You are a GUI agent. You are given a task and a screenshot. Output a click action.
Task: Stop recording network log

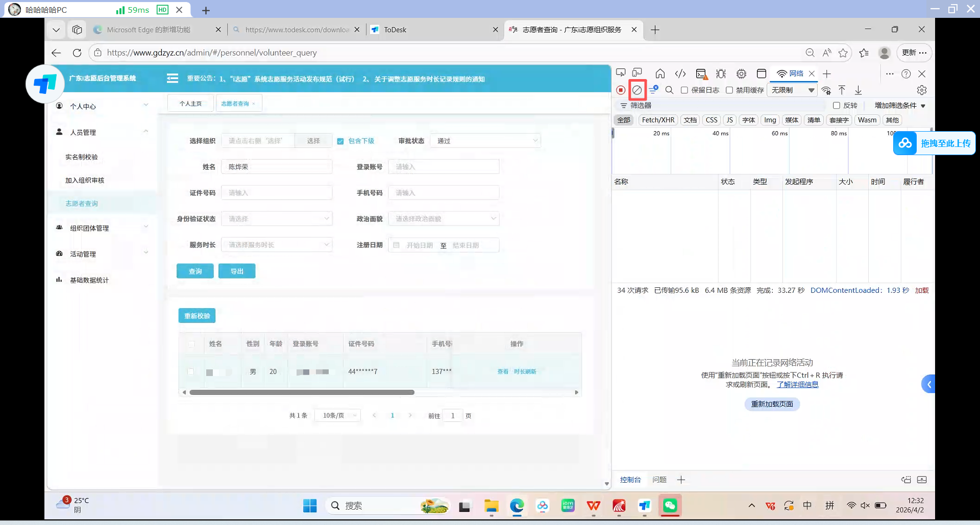tap(621, 90)
